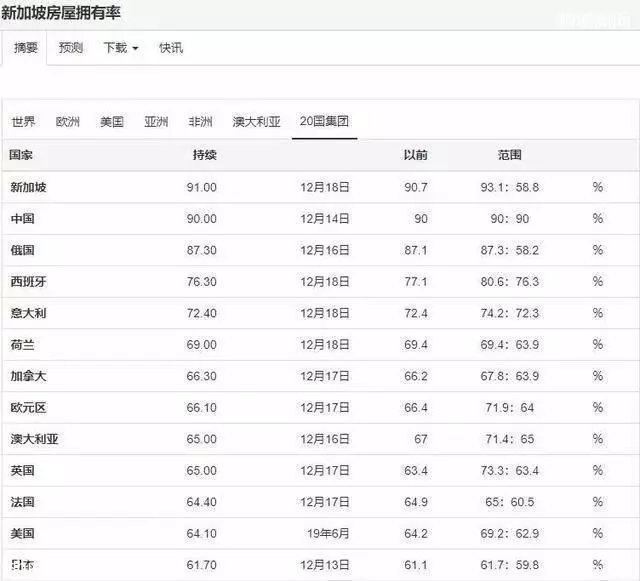Screen dimensions: 640x581
Task: Click the 12月13日 date in 日本 row
Action: coord(325,565)
